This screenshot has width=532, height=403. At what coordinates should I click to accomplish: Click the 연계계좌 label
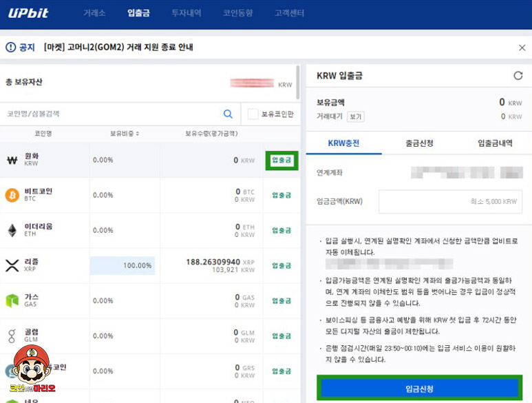pyautogui.click(x=330, y=172)
